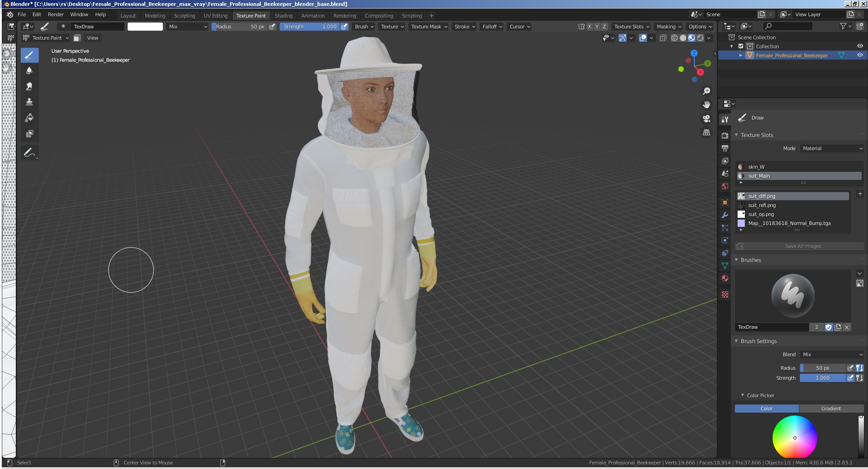
Task: Click the add texture slot plus button
Action: click(860, 194)
